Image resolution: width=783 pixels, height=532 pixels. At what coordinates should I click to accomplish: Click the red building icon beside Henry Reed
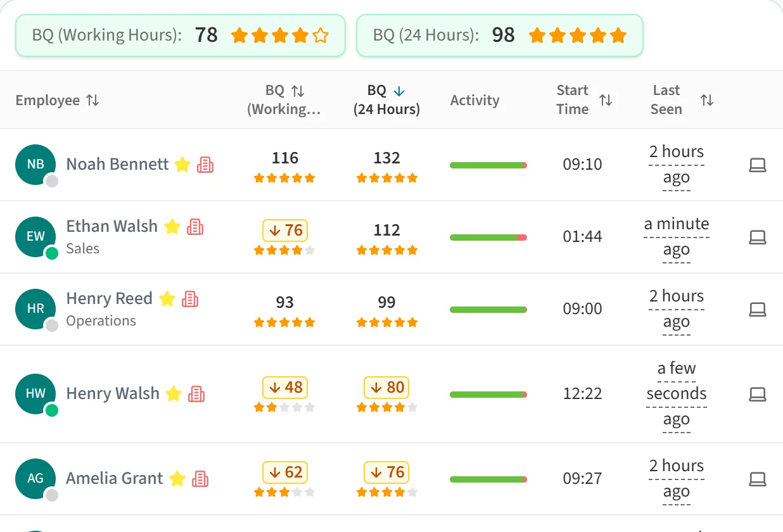pos(190,299)
